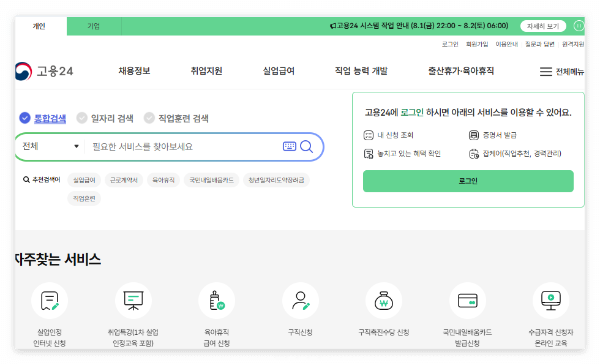Click the 잡케어(직업추천, 경력관리) text

point(522,154)
